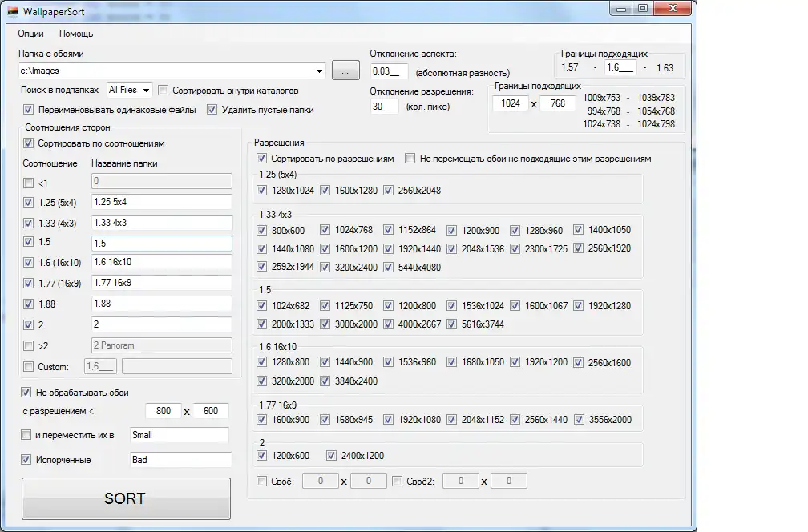808x532 pixels.
Task: Click the bounds height field '768'
Action: pyautogui.click(x=558, y=103)
